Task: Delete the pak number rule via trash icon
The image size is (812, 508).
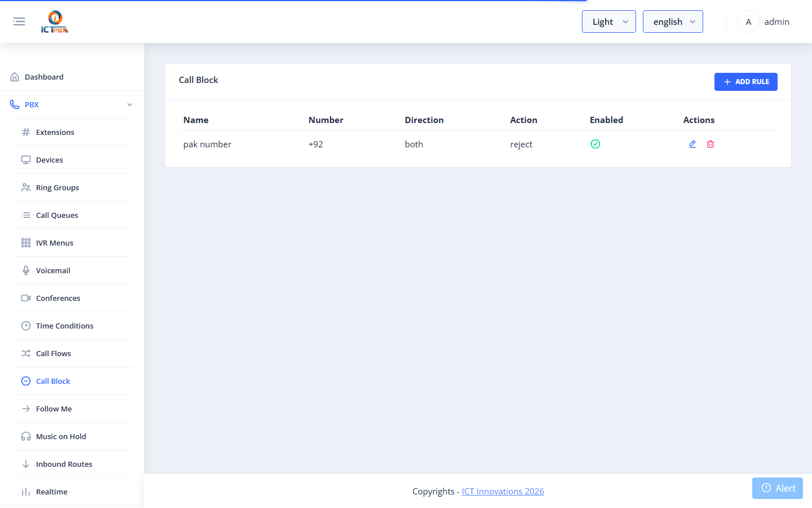Action: (x=710, y=144)
